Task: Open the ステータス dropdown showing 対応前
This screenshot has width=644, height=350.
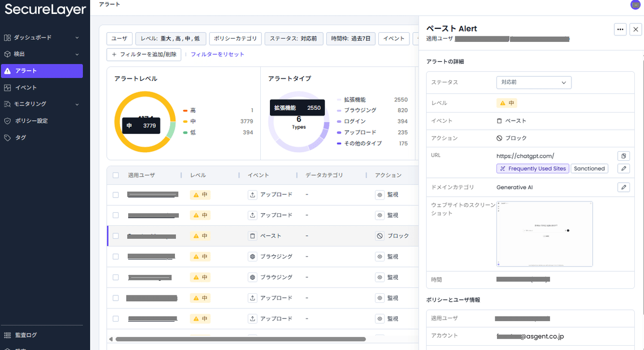Action: point(533,83)
